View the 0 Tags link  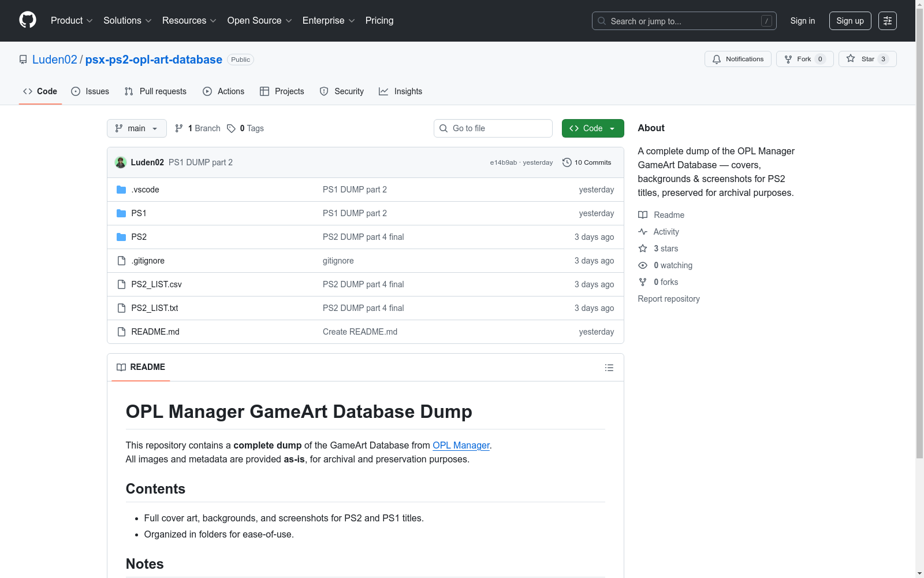pos(245,128)
